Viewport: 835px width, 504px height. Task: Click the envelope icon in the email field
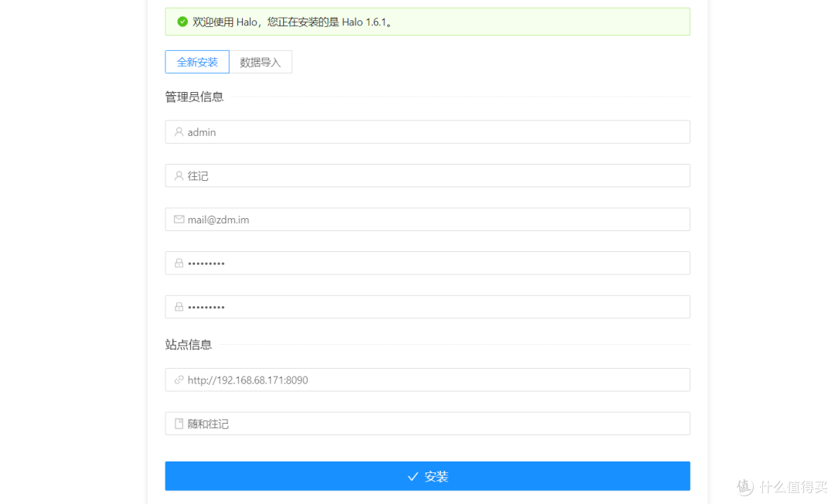click(x=177, y=219)
